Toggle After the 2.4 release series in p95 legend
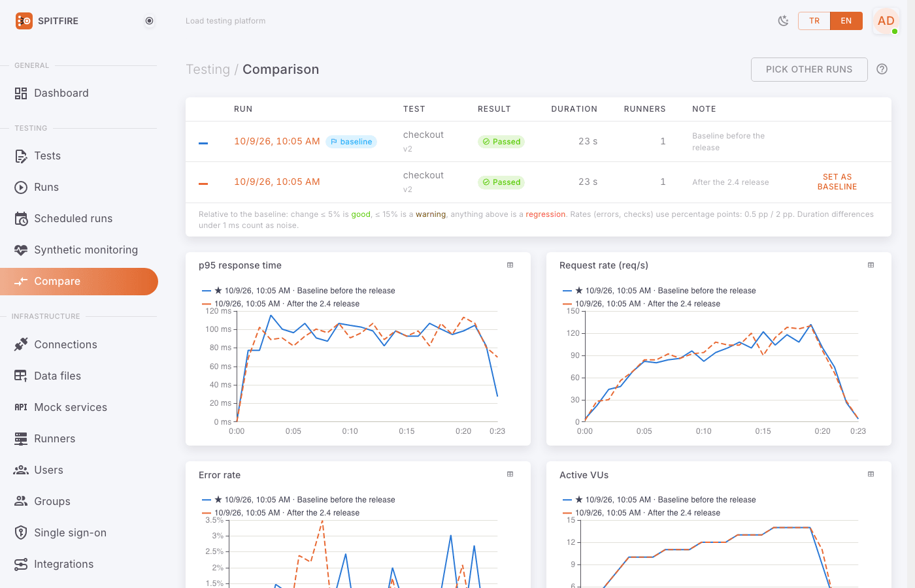The width and height of the screenshot is (915, 588). 281,304
